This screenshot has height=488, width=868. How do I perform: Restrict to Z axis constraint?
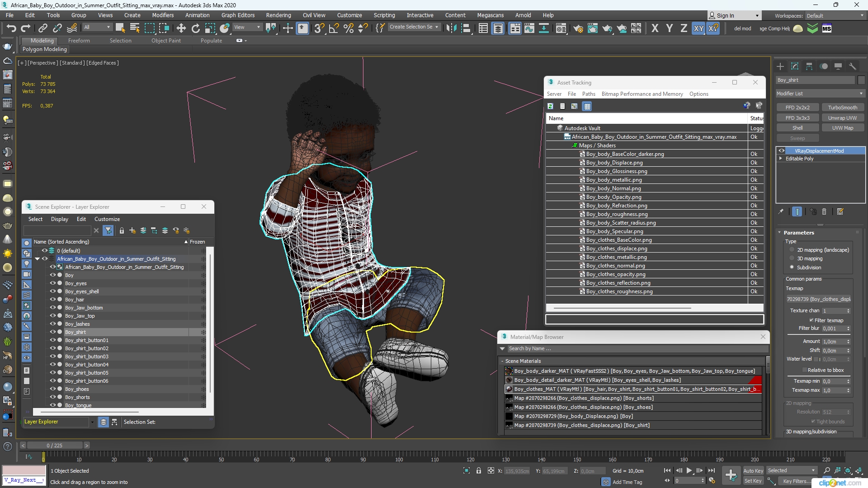tap(684, 28)
